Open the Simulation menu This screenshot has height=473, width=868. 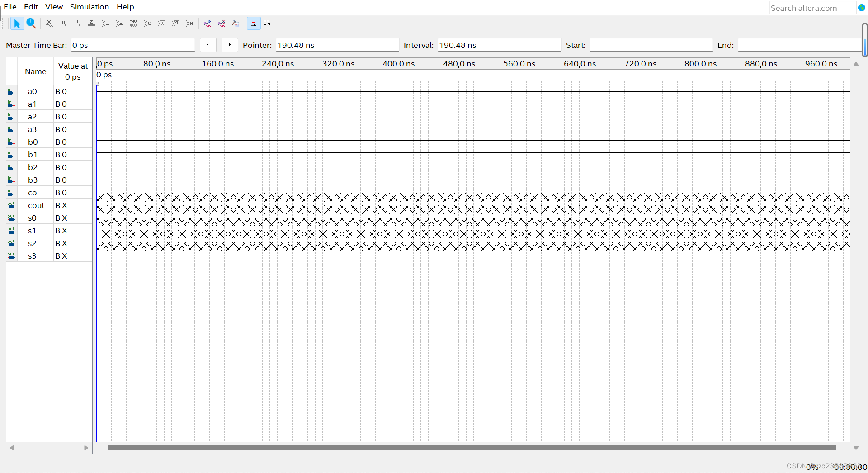tap(90, 7)
